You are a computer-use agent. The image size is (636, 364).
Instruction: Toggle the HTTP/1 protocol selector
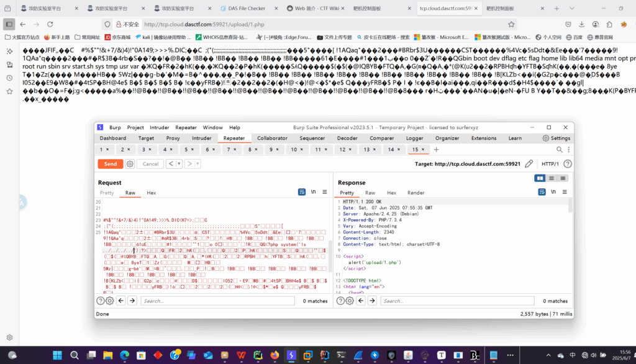point(550,164)
